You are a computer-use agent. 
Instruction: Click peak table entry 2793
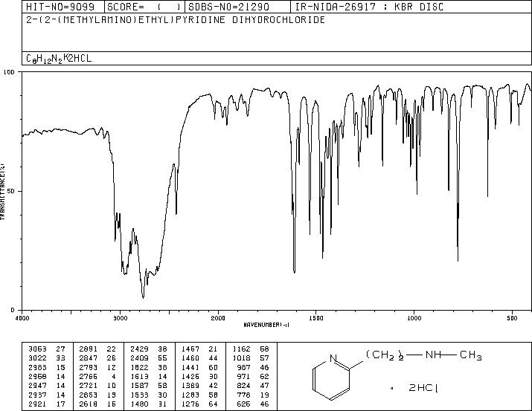[89, 367]
